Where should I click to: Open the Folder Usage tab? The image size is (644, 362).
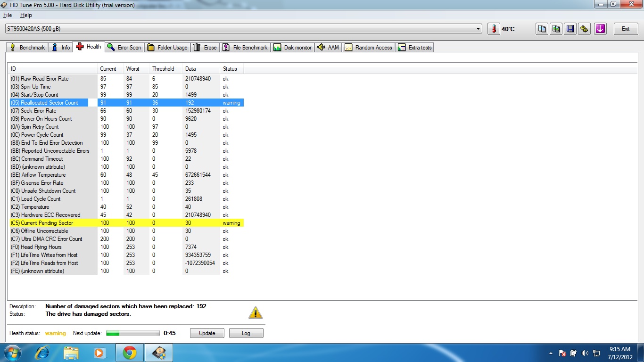(167, 48)
